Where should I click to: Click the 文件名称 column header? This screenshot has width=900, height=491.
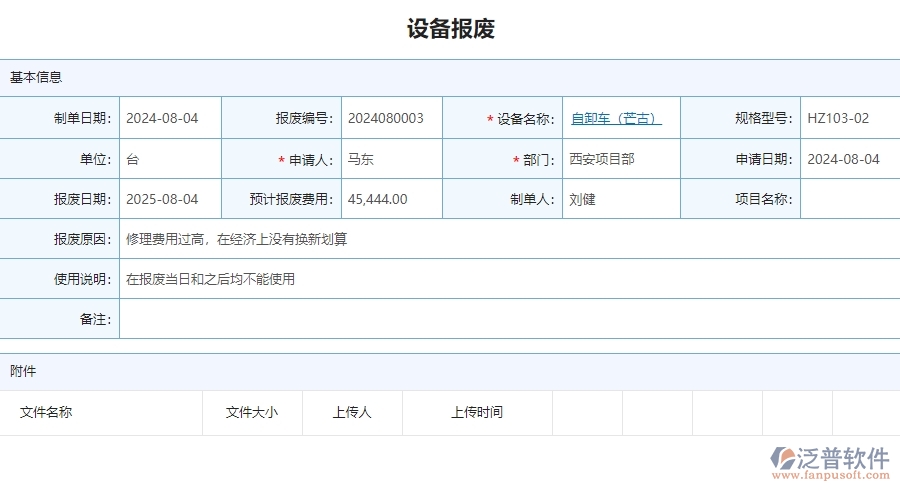pyautogui.click(x=46, y=412)
